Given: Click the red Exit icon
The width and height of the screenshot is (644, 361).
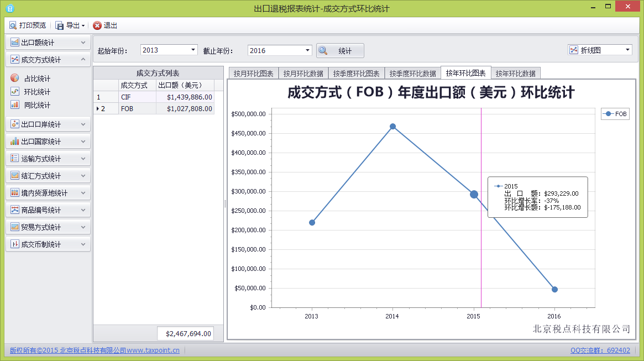Looking at the screenshot, I should 97,25.
